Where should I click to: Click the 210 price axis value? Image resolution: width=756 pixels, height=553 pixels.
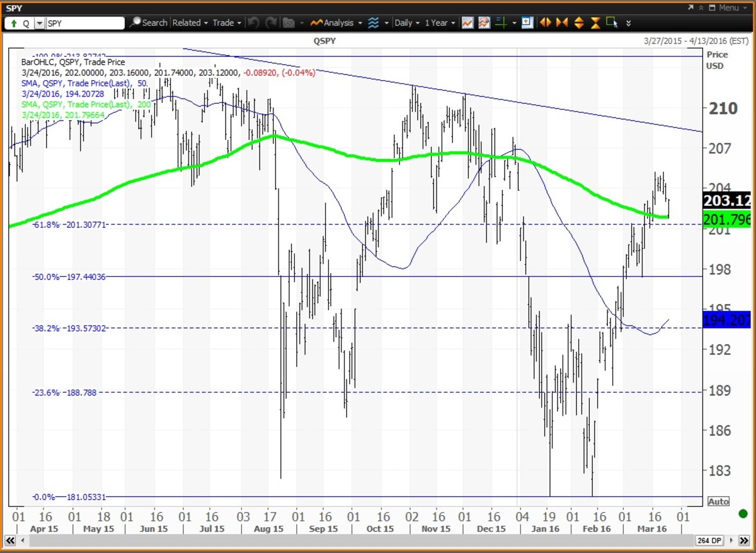tap(722, 108)
